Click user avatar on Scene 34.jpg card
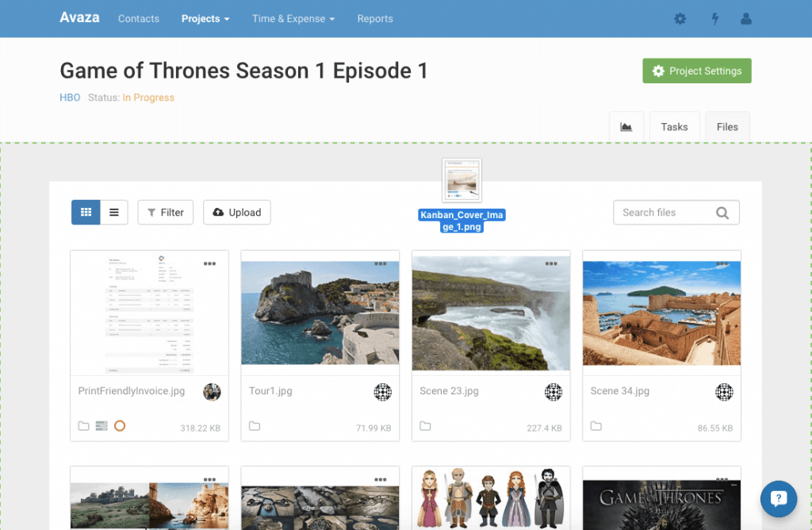Image resolution: width=812 pixels, height=530 pixels. tap(724, 392)
